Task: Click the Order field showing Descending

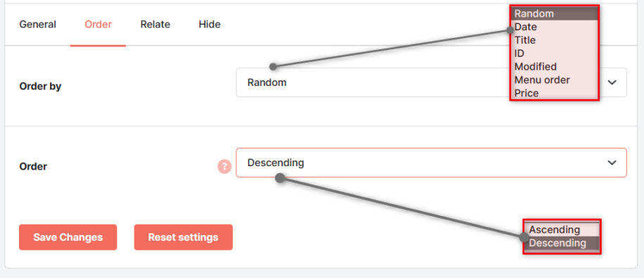Action: pyautogui.click(x=431, y=163)
